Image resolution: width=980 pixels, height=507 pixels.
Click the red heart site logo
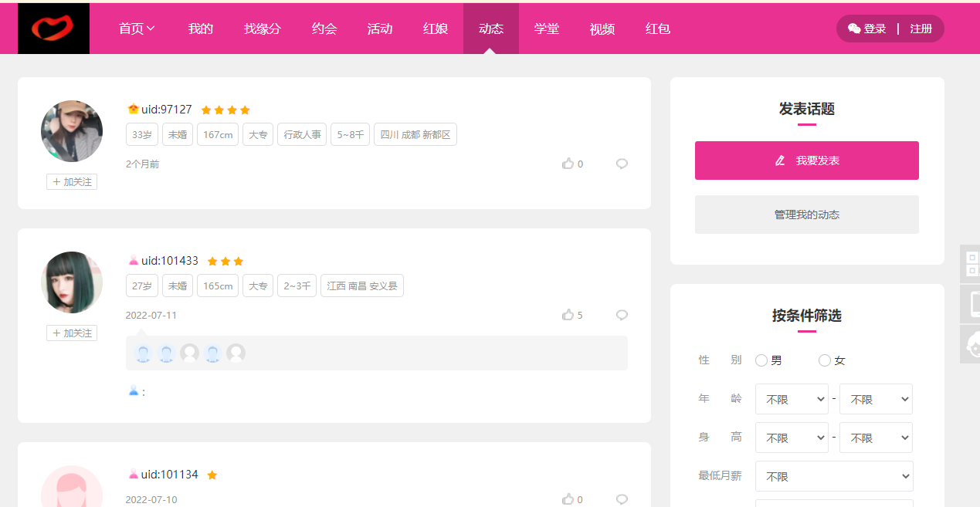point(53,29)
